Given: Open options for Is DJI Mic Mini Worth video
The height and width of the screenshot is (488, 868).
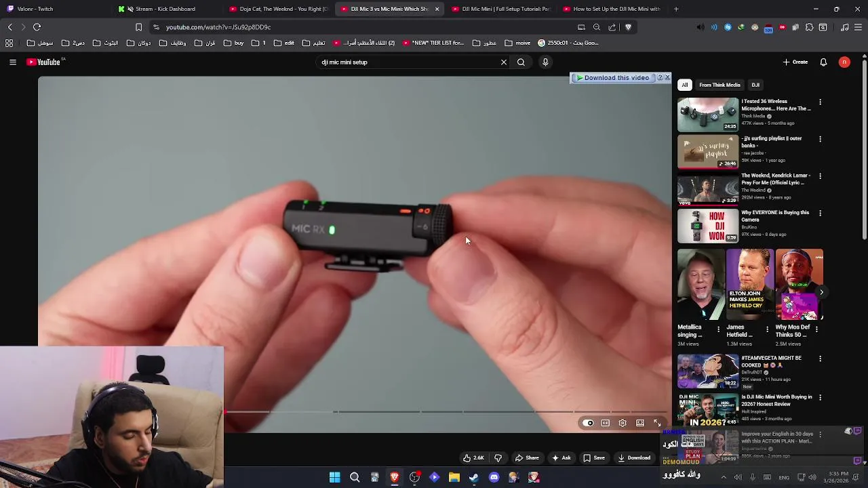Looking at the screenshot, I should (821, 398).
